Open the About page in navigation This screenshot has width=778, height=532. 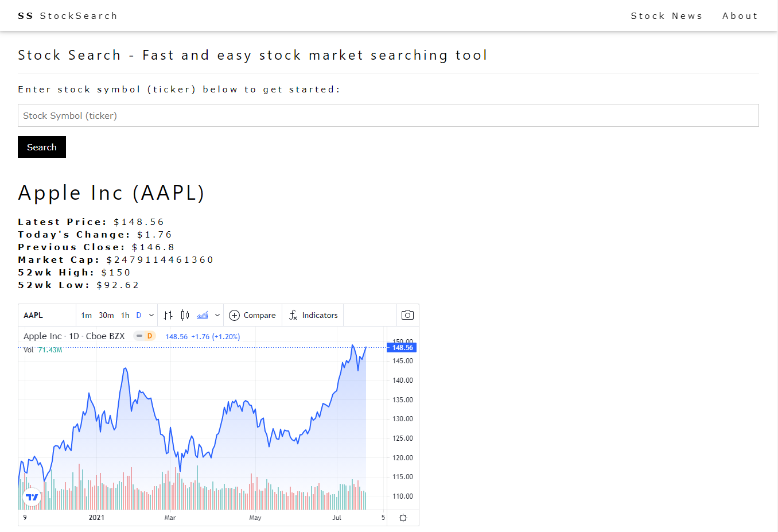(740, 16)
